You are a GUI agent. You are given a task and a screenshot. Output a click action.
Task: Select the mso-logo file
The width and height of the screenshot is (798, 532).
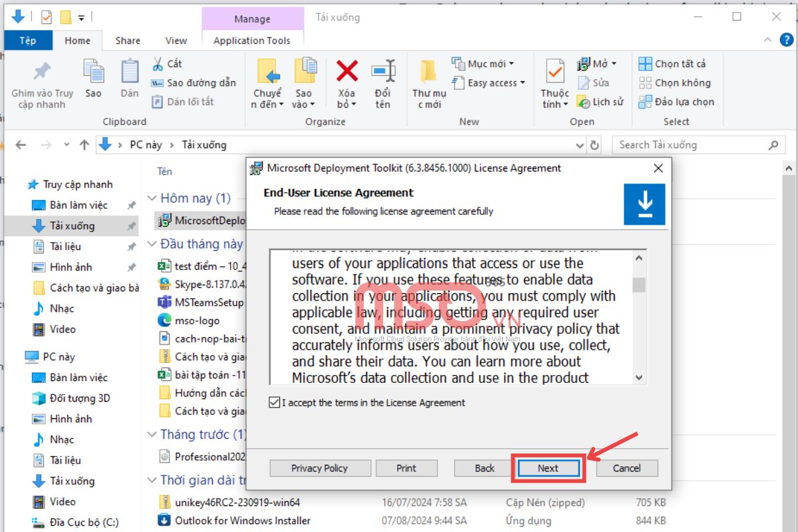[x=189, y=320]
